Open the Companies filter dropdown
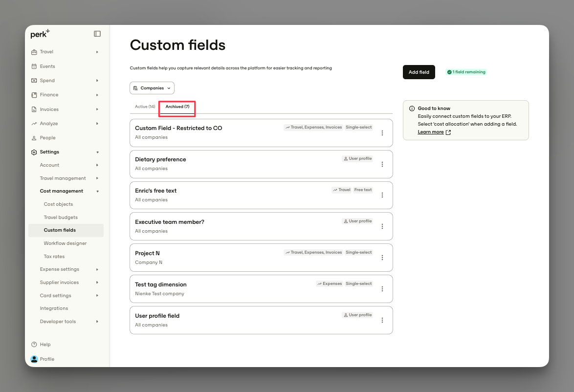The image size is (574, 392). [152, 88]
